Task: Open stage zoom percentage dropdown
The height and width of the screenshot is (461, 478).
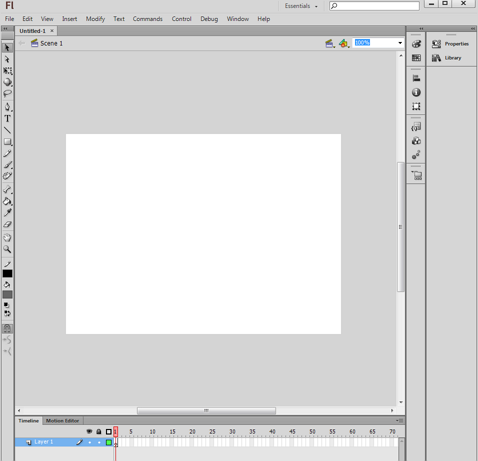Action: pos(400,43)
